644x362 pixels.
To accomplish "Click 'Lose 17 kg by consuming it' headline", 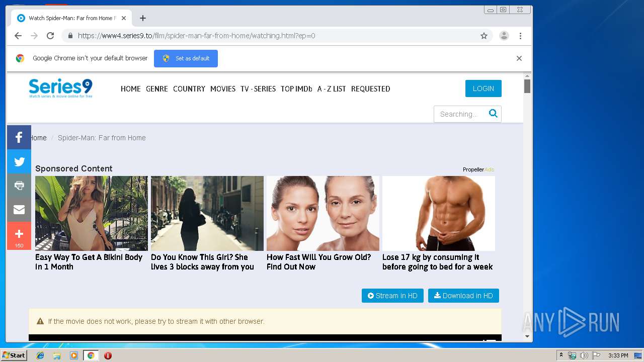I will point(438,262).
